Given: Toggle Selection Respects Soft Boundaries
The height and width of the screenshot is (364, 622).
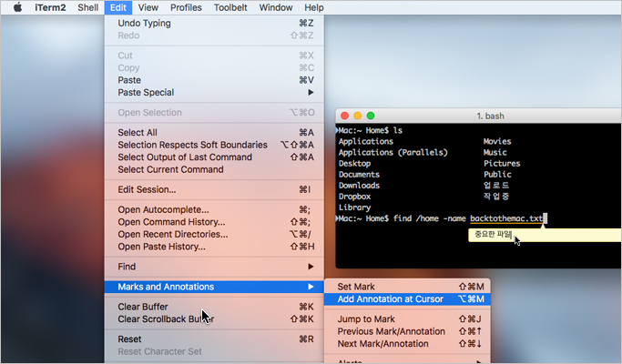Looking at the screenshot, I should click(x=214, y=145).
